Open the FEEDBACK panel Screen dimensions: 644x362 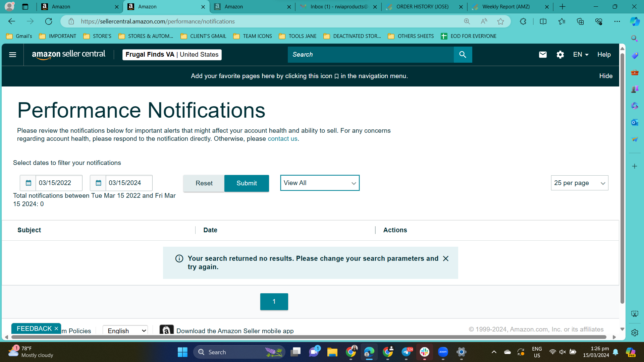[x=34, y=329]
